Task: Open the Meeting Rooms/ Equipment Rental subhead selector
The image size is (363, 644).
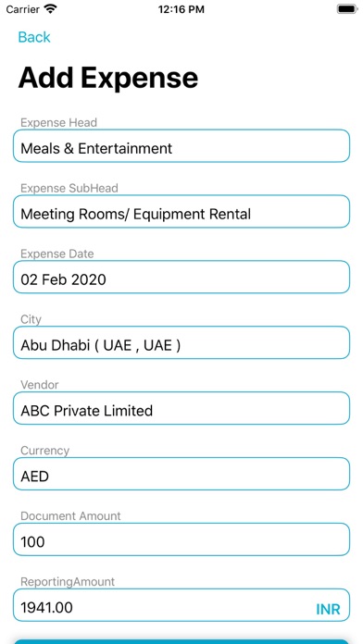Action: 181,212
